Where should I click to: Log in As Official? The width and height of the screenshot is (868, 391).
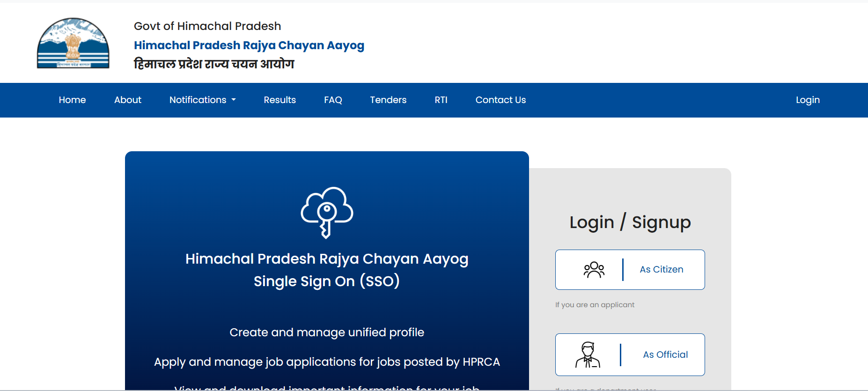point(630,354)
